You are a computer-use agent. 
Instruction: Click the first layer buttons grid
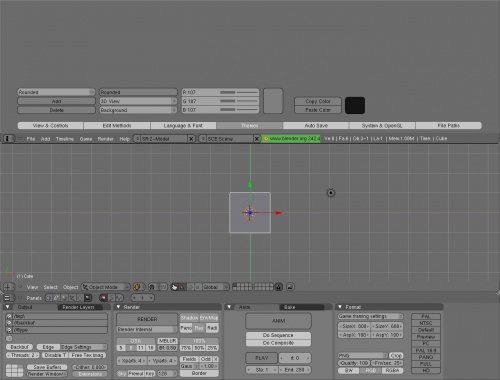tap(242, 287)
